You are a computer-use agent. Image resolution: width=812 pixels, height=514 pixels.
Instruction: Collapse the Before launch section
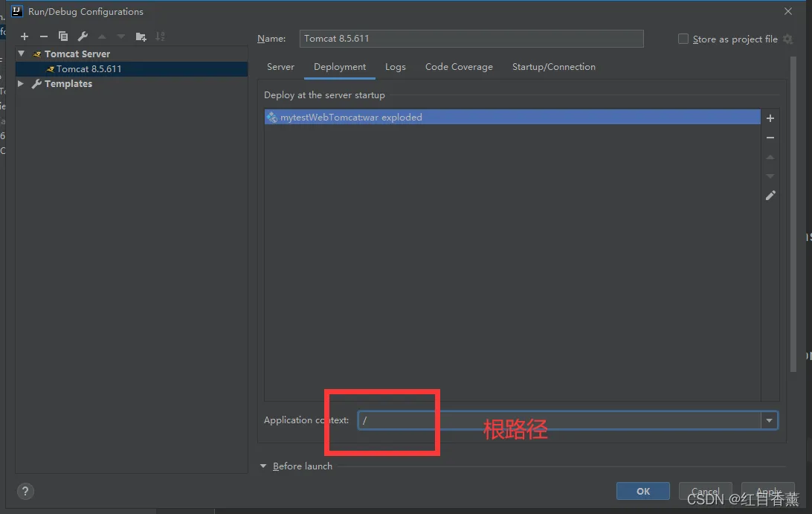(263, 466)
